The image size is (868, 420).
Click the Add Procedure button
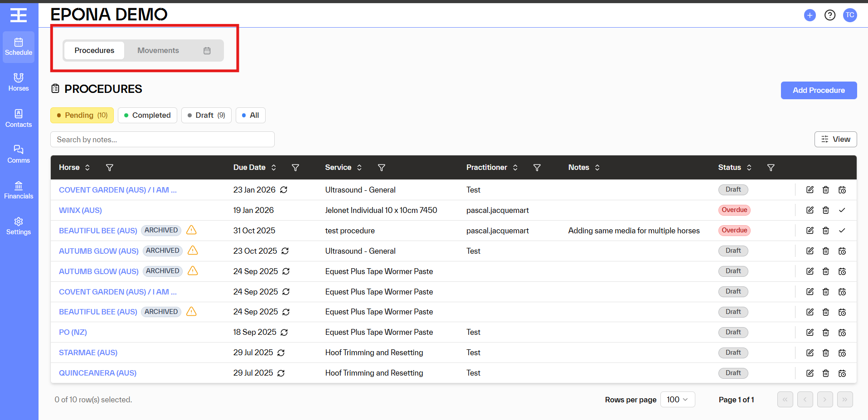(818, 91)
